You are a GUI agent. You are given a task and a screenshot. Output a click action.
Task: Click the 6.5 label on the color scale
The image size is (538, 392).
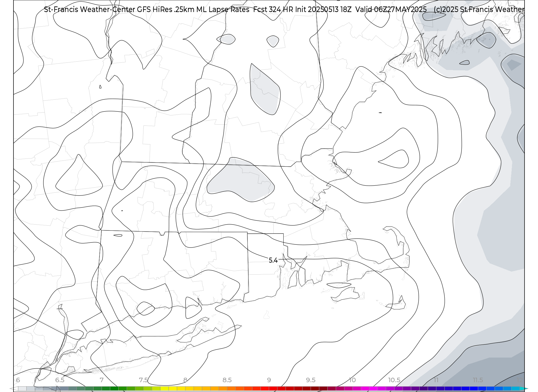tap(60, 380)
